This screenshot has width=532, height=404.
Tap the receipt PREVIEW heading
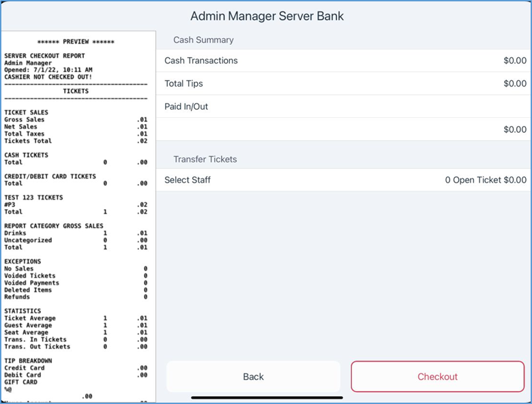[75, 42]
